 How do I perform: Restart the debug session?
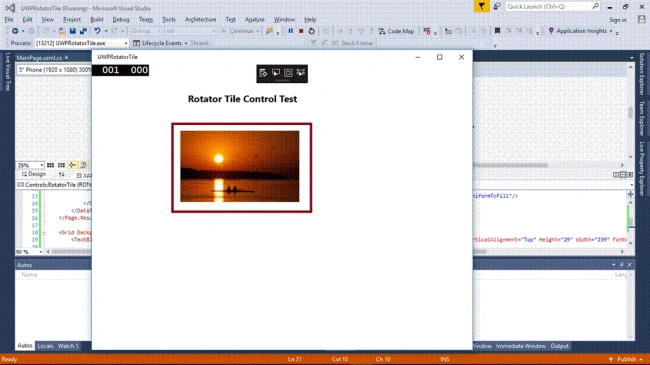click(x=312, y=31)
